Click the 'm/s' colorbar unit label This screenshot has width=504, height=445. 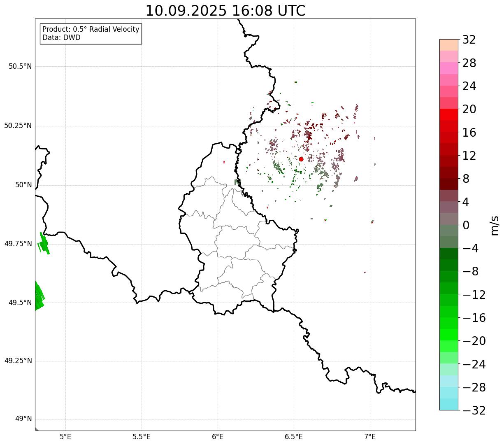coord(495,225)
